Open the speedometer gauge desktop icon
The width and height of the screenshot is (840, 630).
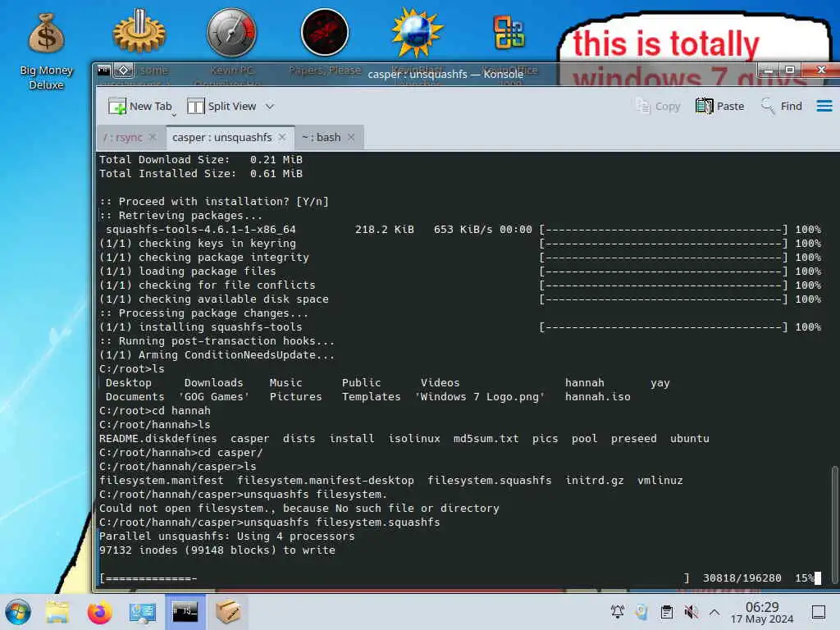[231, 32]
